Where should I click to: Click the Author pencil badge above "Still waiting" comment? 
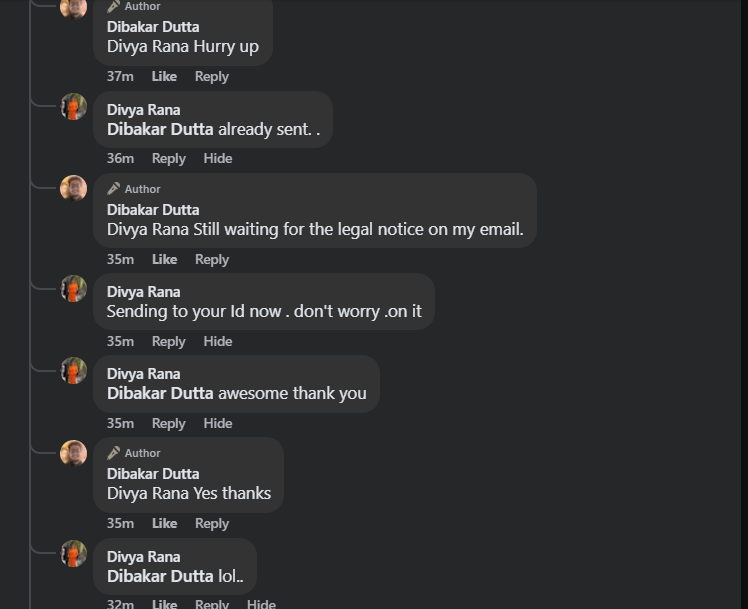click(x=114, y=189)
